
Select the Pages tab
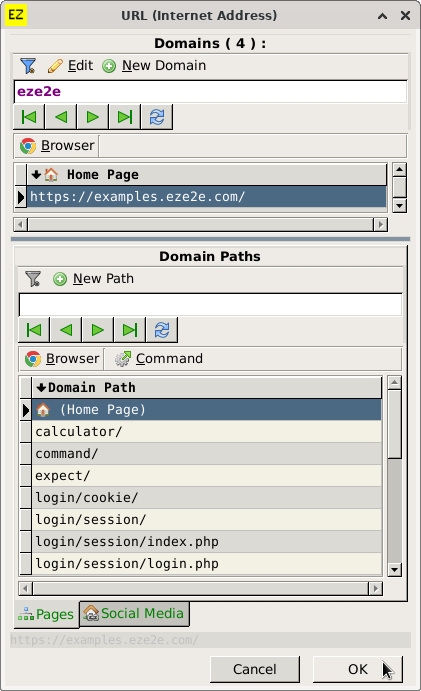click(46, 614)
